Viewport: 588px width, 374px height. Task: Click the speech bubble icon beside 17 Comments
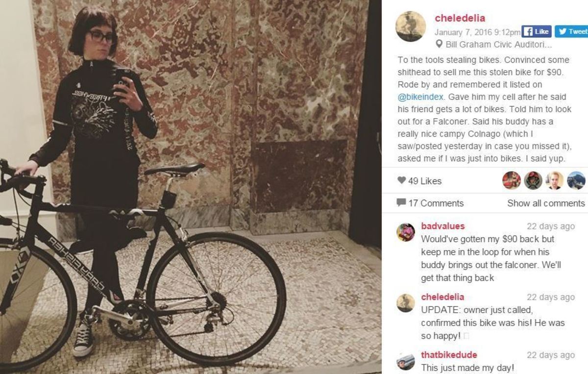pyautogui.click(x=401, y=203)
